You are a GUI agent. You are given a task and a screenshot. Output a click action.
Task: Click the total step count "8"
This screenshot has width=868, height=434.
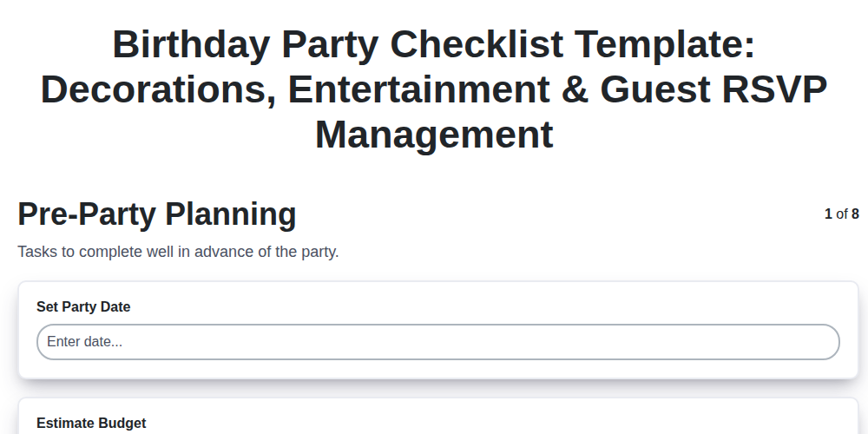pos(855,214)
